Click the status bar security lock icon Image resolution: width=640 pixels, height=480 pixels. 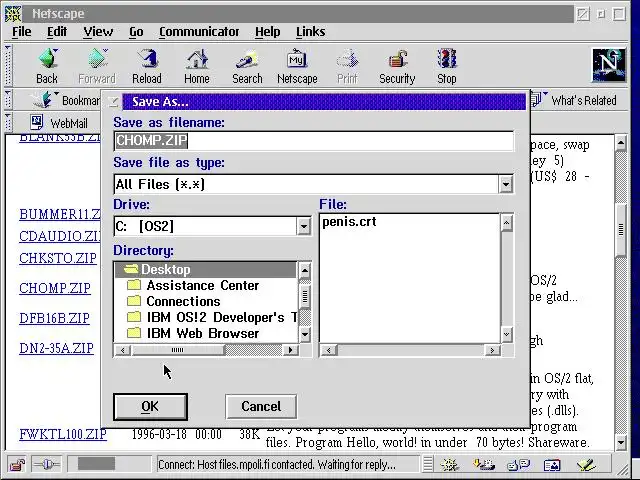click(17, 464)
